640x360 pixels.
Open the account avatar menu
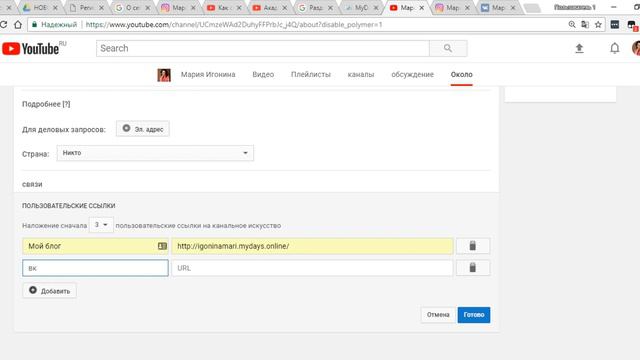tap(636, 48)
